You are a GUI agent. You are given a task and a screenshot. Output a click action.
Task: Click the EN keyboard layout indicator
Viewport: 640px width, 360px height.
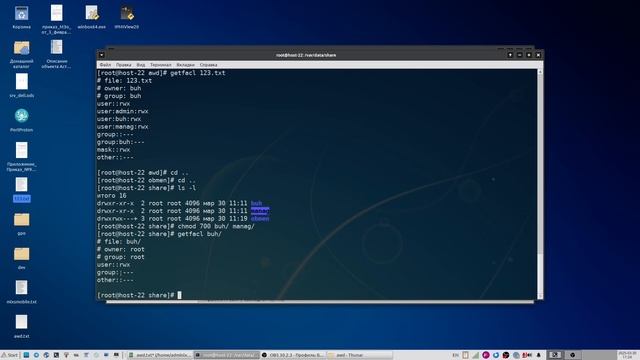pyautogui.click(x=456, y=355)
